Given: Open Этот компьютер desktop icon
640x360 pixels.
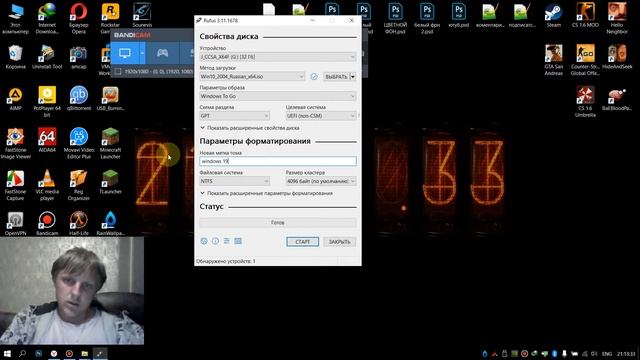Looking at the screenshot, I should (x=15, y=18).
